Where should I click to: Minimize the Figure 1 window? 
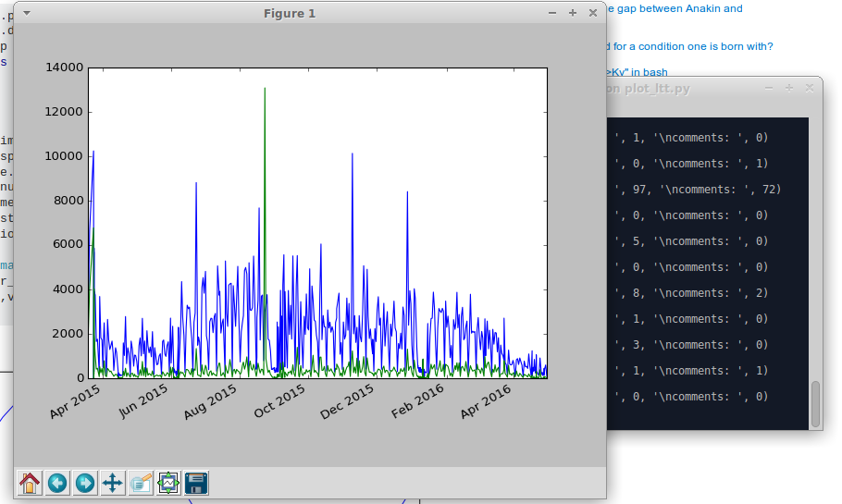tap(552, 13)
